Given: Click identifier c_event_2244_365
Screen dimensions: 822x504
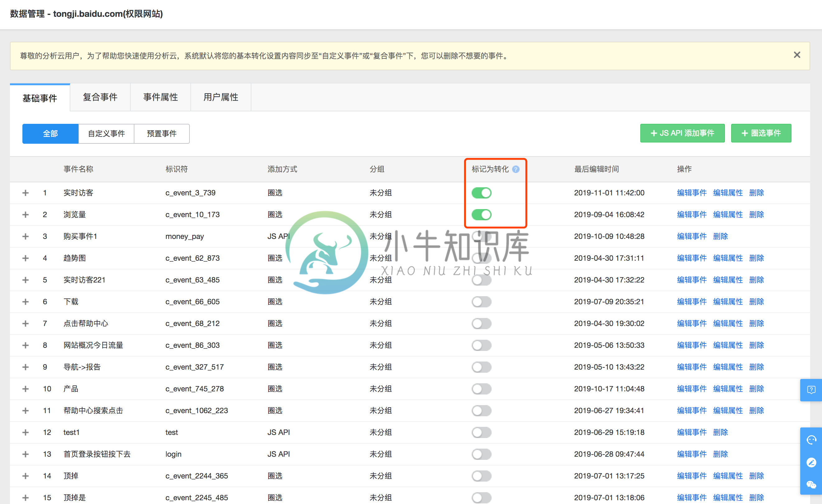Looking at the screenshot, I should tap(197, 476).
